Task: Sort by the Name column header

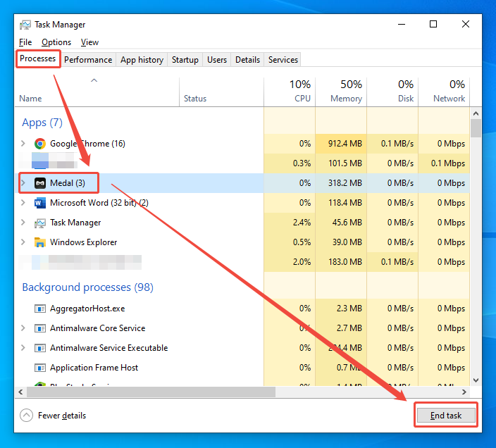Action: (97, 92)
